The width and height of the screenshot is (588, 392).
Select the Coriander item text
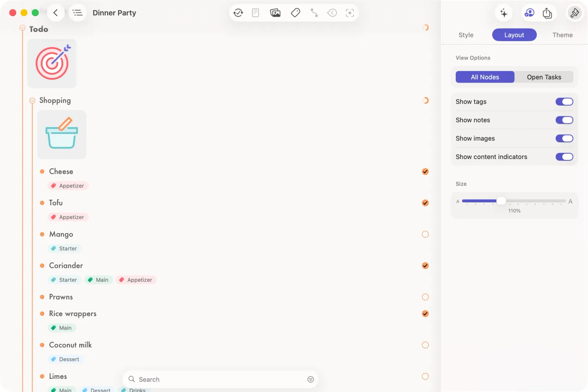tap(66, 266)
